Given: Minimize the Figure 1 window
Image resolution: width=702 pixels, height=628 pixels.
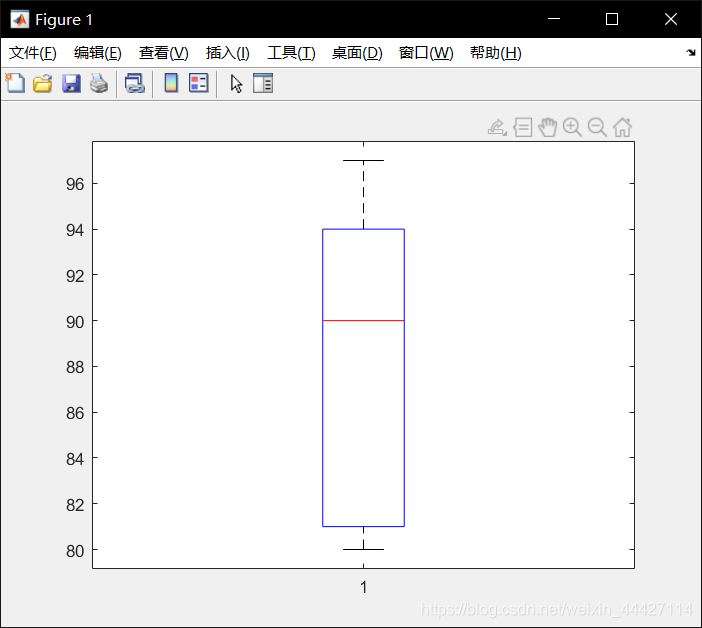Looking at the screenshot, I should [554, 19].
